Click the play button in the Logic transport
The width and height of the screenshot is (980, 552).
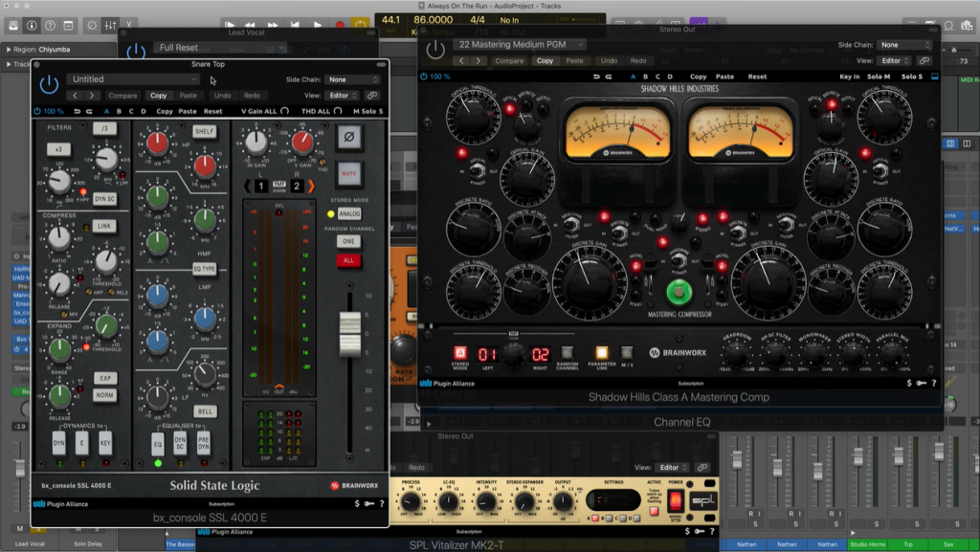click(318, 26)
